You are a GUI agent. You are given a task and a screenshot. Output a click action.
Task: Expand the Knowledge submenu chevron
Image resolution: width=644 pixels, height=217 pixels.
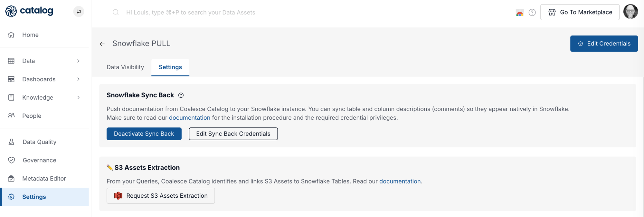pos(78,98)
